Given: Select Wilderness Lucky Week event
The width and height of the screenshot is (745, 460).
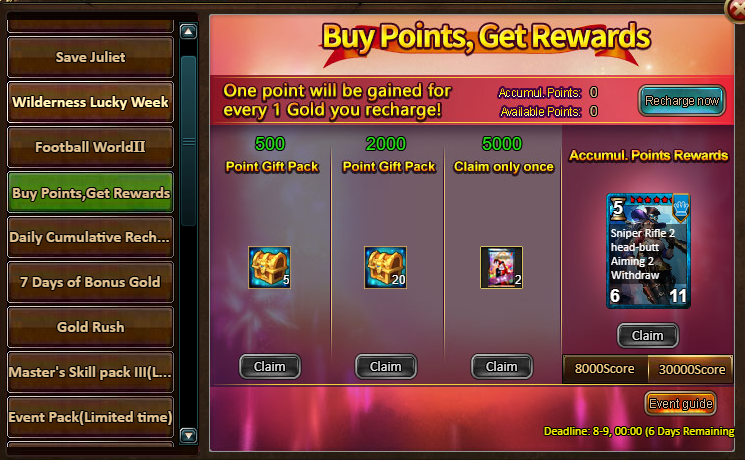Looking at the screenshot, I should click(x=90, y=102).
